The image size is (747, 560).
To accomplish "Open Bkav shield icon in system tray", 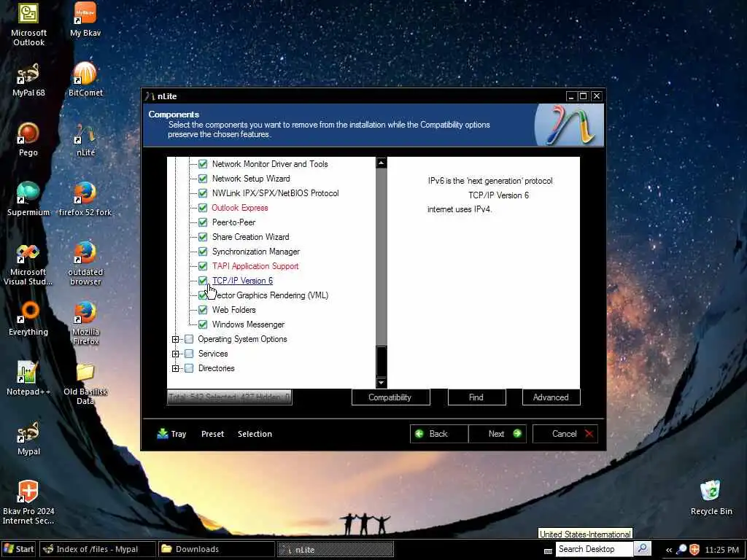I will click(x=694, y=549).
